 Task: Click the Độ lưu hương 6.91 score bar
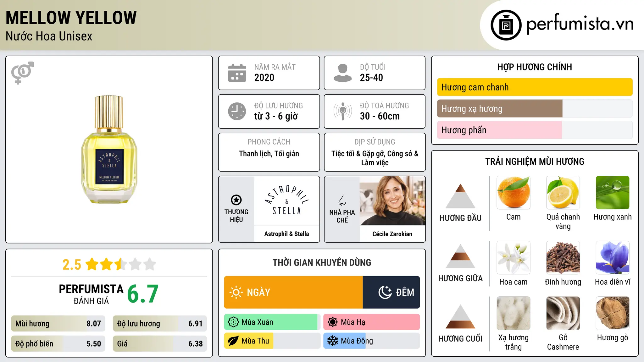160,323
